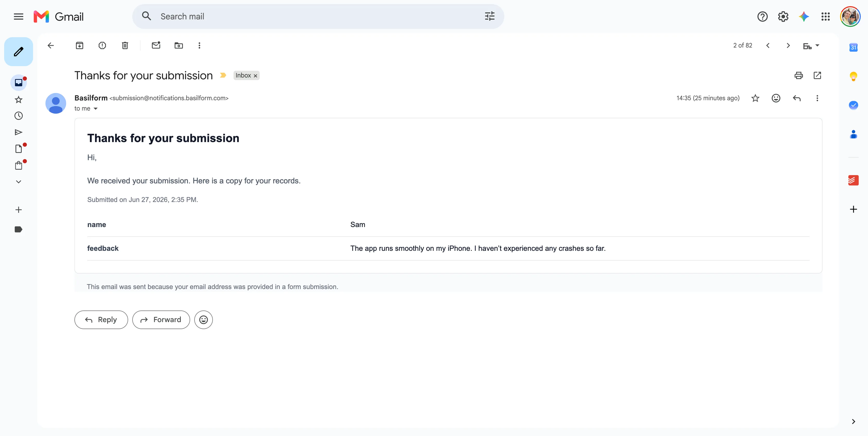The image size is (868, 436).
Task: Open More options in email toolbar
Action: coord(199,45)
